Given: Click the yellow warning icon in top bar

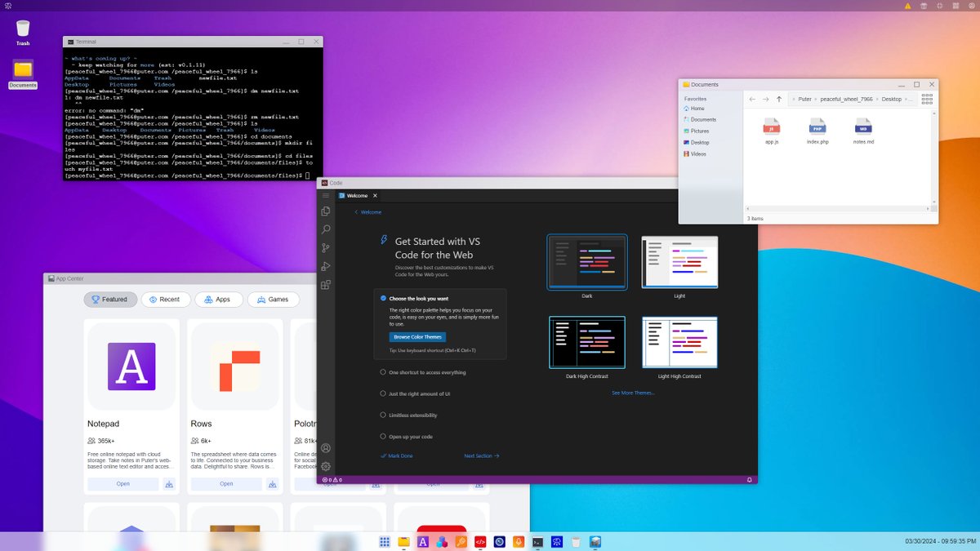Looking at the screenshot, I should click(907, 6).
